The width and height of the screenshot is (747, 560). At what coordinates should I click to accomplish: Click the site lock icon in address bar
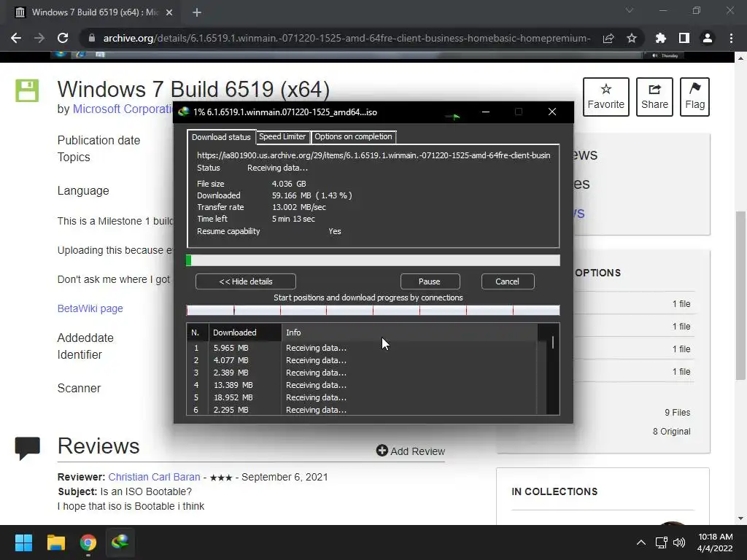coord(92,38)
